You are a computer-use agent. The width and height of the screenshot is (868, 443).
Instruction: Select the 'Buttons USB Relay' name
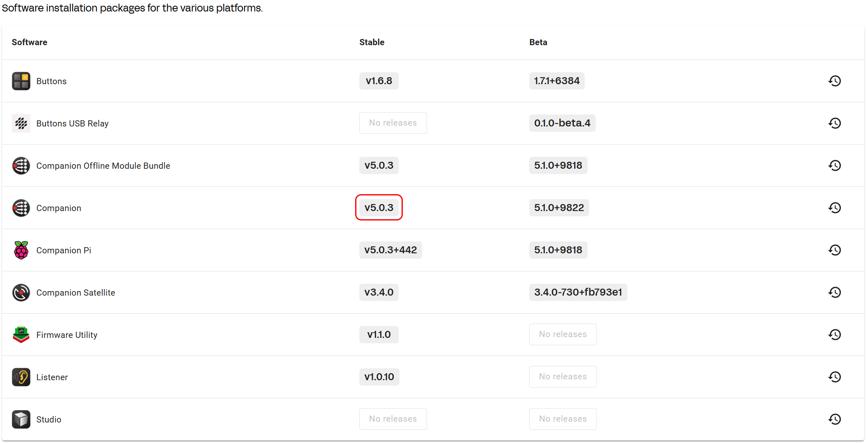(x=73, y=124)
